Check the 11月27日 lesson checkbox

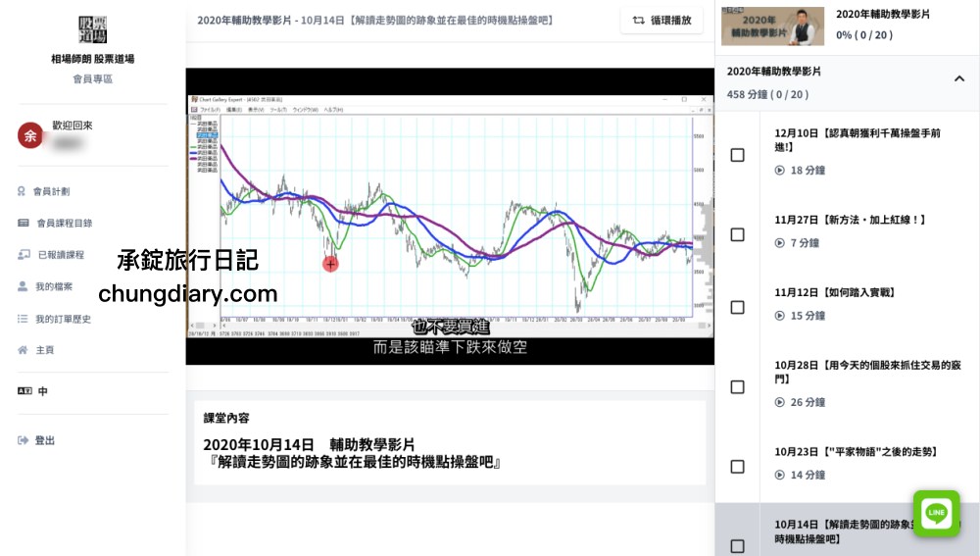pos(738,234)
